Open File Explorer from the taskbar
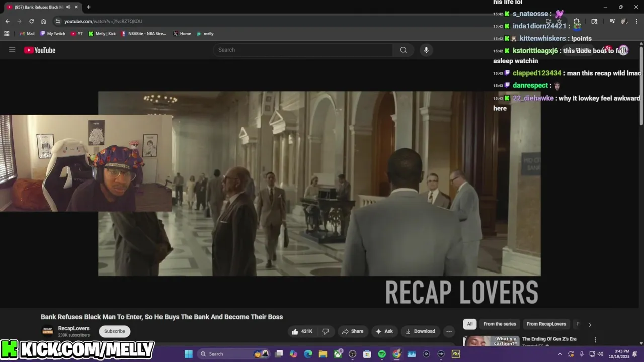 click(x=323, y=354)
